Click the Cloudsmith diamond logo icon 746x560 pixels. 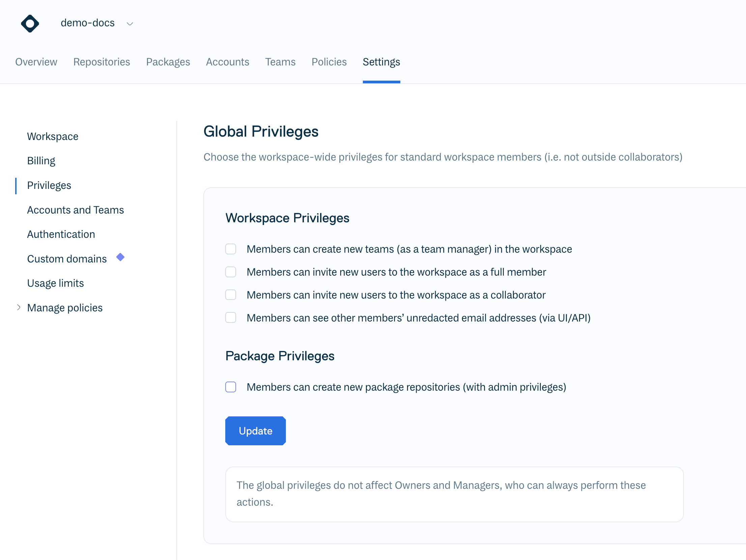tap(30, 24)
